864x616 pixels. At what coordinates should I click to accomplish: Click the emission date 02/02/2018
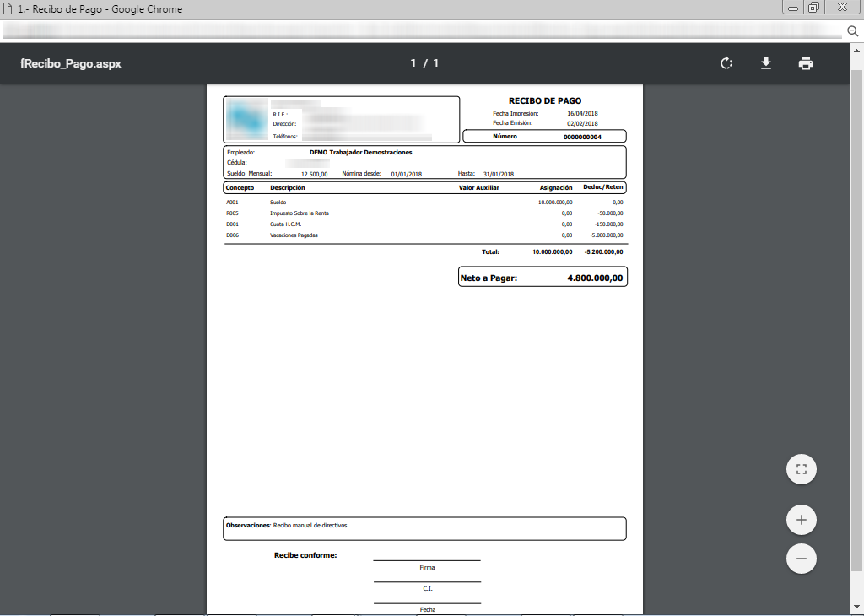[x=582, y=123]
